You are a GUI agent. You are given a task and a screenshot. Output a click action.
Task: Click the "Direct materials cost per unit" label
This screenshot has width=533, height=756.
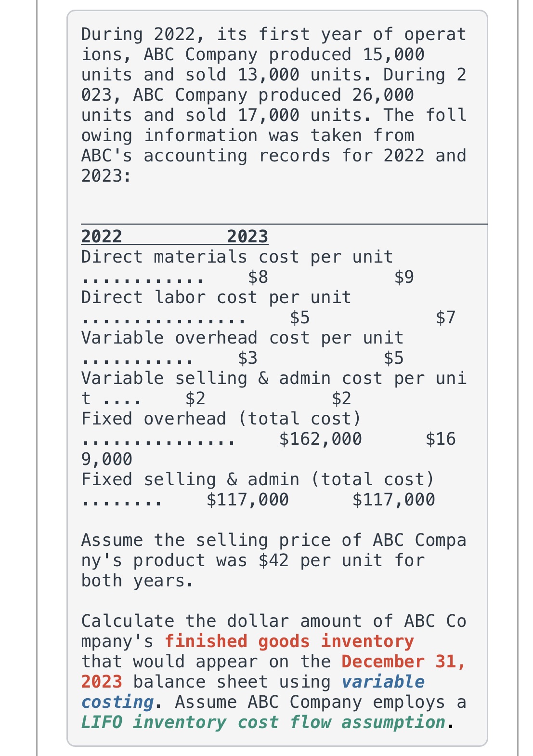click(x=237, y=257)
